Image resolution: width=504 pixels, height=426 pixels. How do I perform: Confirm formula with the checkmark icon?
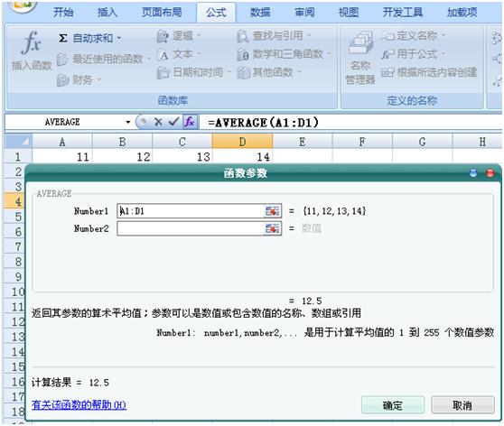pyautogui.click(x=173, y=122)
